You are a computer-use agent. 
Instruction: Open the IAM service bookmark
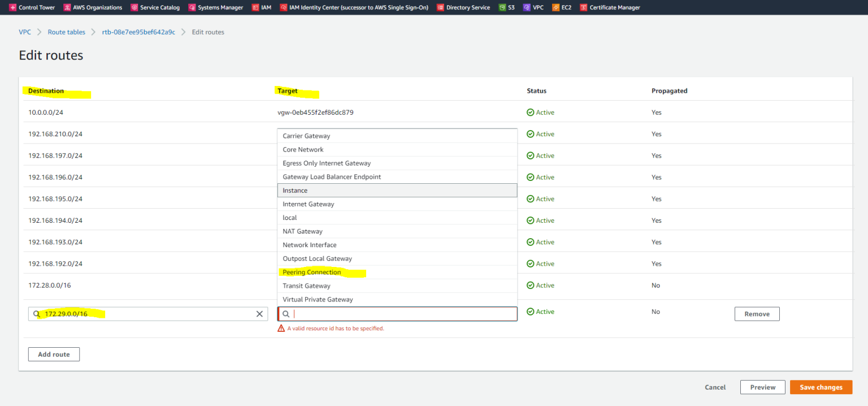click(x=262, y=7)
